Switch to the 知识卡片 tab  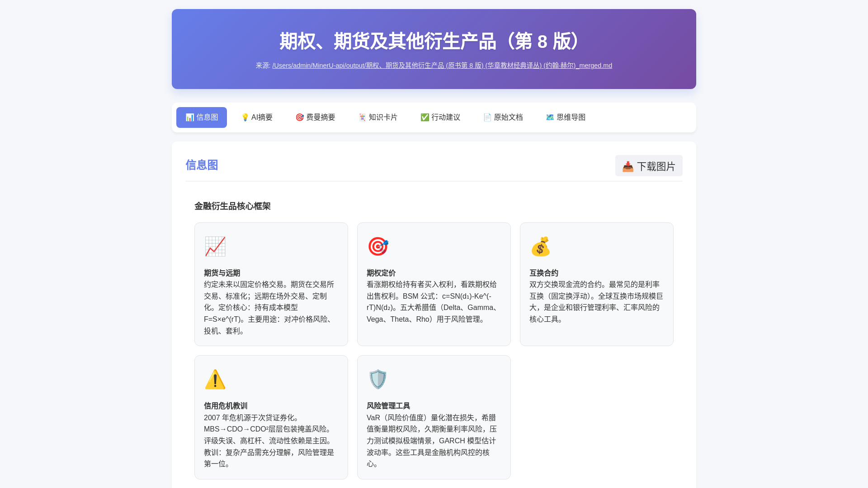coord(377,117)
